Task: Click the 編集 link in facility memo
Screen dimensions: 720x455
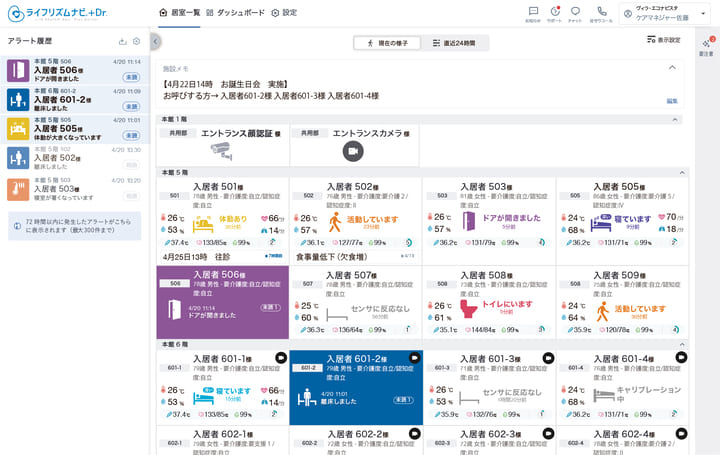Action: [672, 101]
